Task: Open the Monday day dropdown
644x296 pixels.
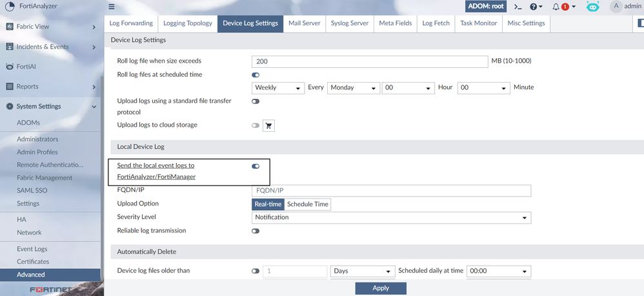Action: [354, 87]
